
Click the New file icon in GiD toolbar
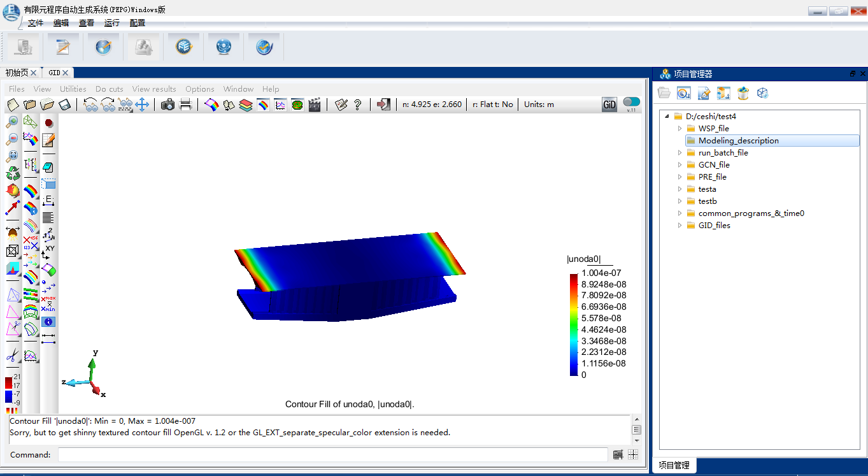pos(13,105)
